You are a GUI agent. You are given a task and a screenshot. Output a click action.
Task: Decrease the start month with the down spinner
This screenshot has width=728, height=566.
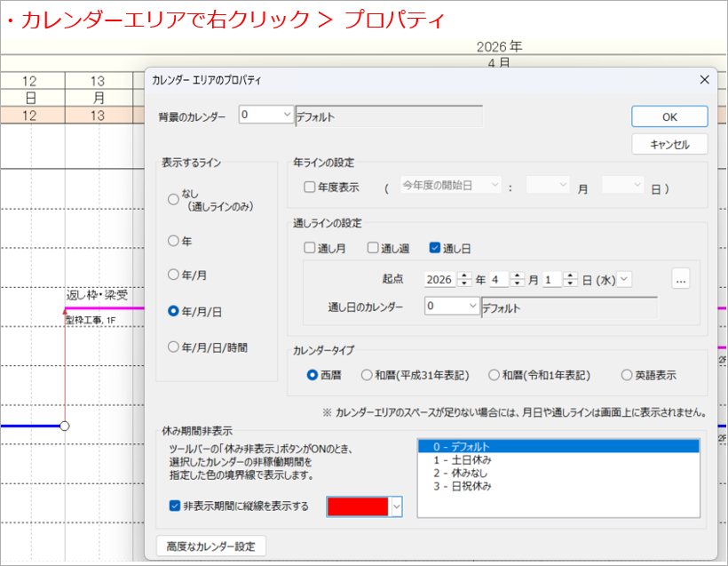click(518, 283)
